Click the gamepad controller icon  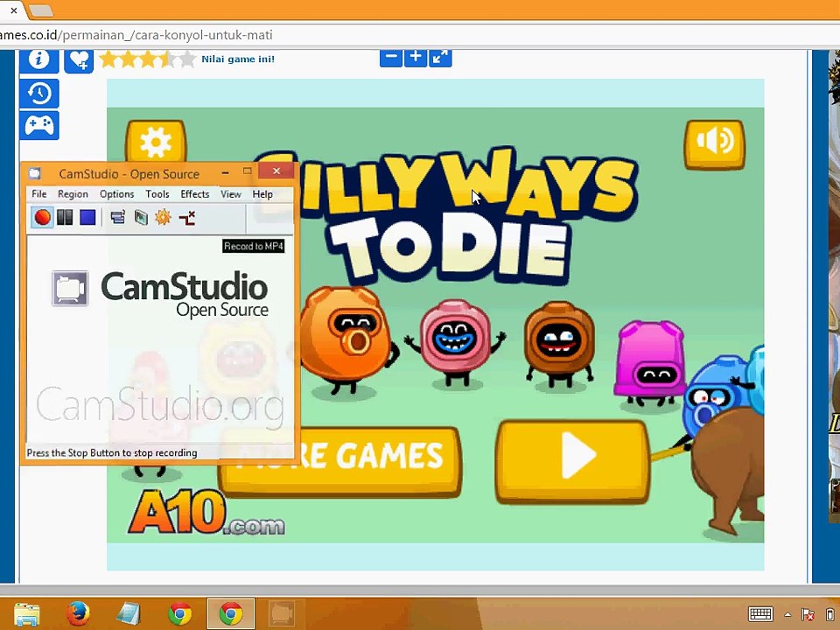[39, 125]
